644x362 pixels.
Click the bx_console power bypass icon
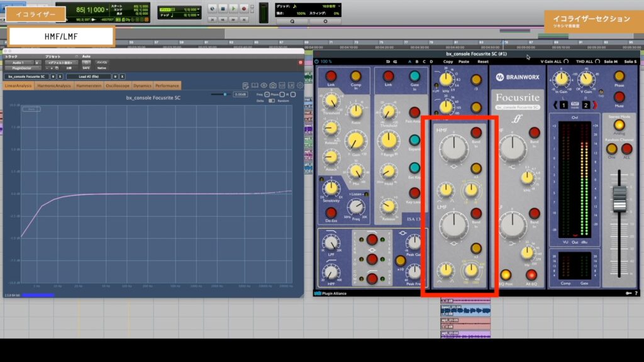[317, 62]
